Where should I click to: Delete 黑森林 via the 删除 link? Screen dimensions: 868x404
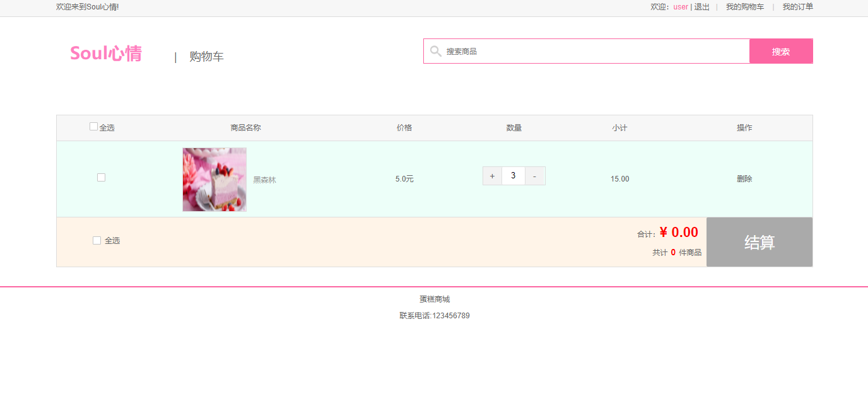coord(744,178)
